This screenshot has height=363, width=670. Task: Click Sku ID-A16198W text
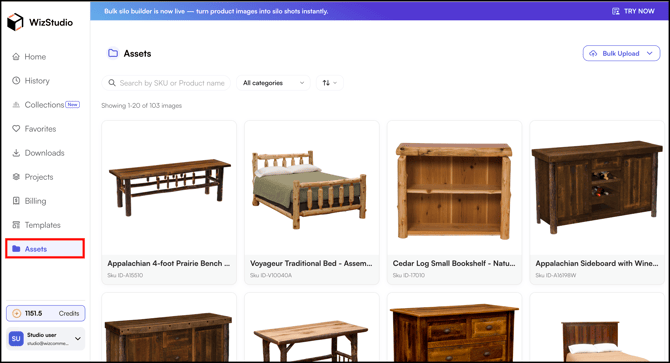pyautogui.click(x=556, y=275)
